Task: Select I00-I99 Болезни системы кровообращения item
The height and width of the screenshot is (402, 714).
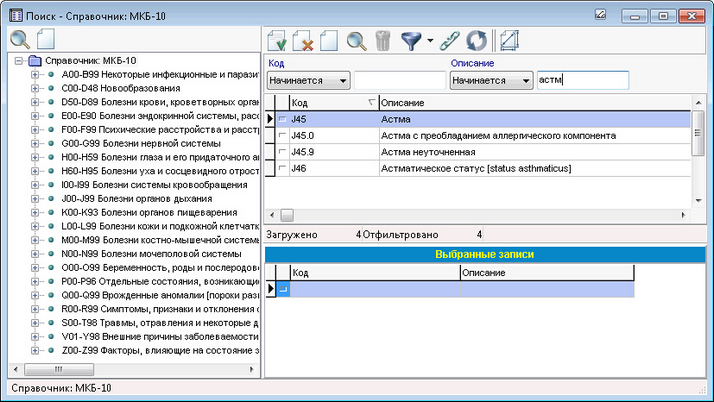Action: click(x=154, y=185)
